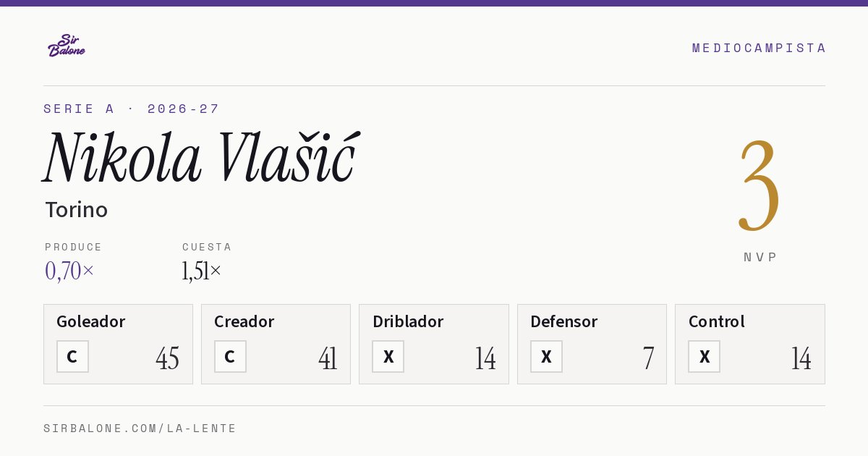
Task: Click the C grade badge under Goleador
Action: tap(72, 356)
